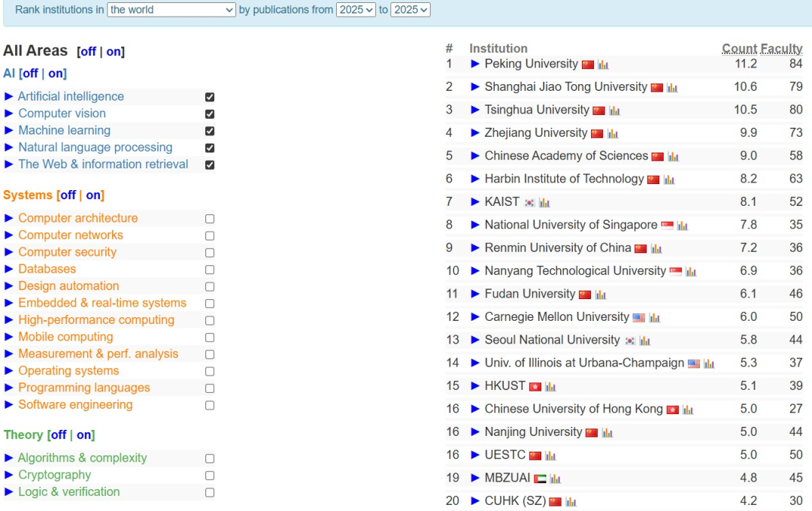Open the chart icon for Chinese University of Hong Kong
This screenshot has height=511, width=812.
point(688,410)
